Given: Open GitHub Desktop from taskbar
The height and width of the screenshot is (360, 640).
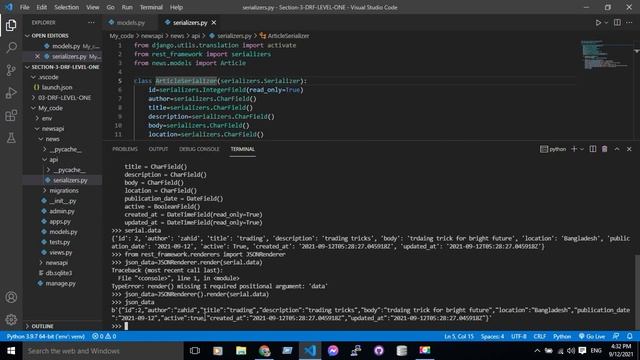Looking at the screenshot, I should tap(379, 351).
